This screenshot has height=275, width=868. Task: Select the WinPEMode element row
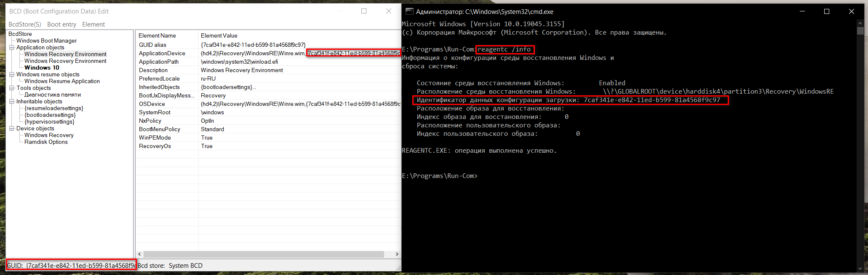point(268,137)
